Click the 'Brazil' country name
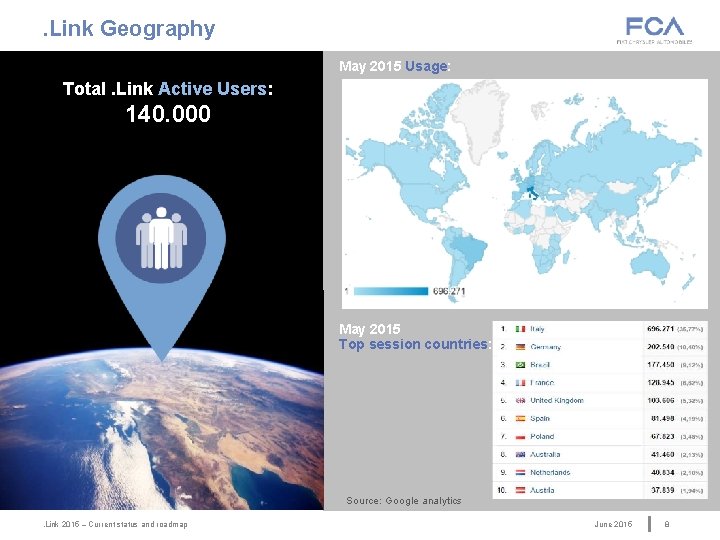This screenshot has height=540, width=720. tap(540, 365)
